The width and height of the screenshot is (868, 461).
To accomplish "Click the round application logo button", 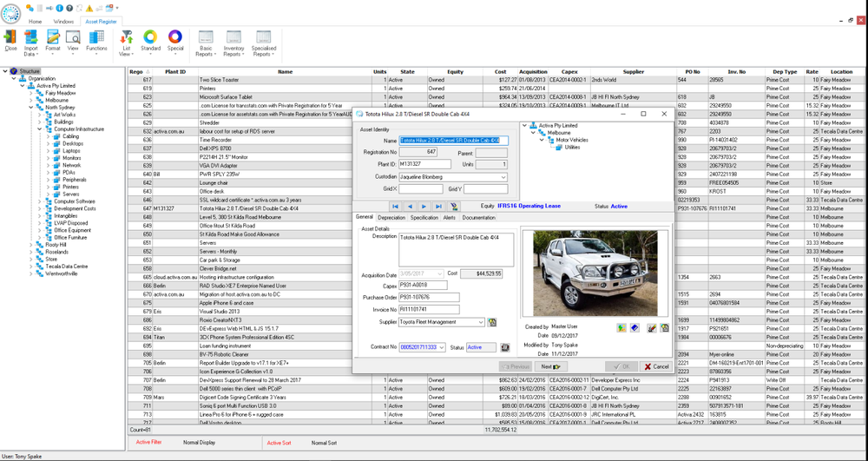I will [x=10, y=13].
